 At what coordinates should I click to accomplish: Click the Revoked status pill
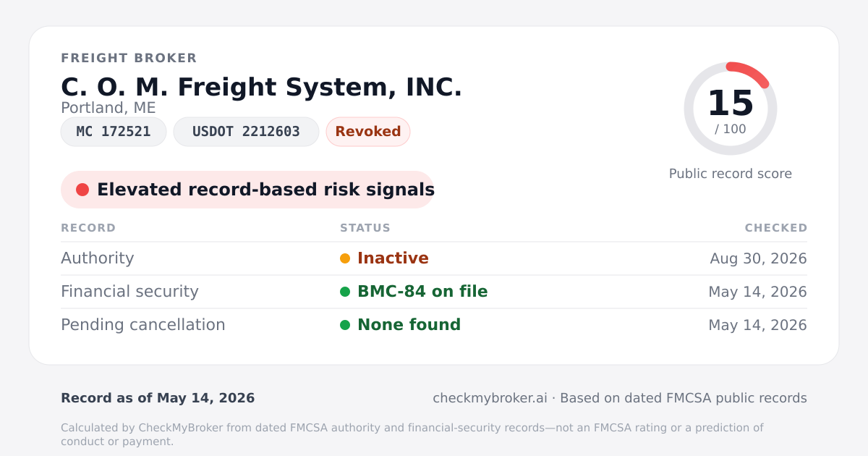(x=368, y=132)
